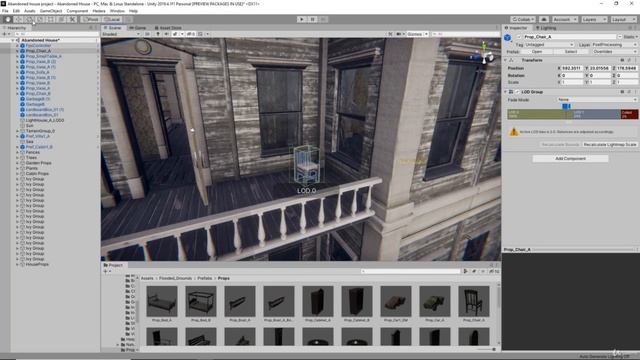Image resolution: width=640 pixels, height=360 pixels.
Task: Open the GameObject menu
Action: 51,11
